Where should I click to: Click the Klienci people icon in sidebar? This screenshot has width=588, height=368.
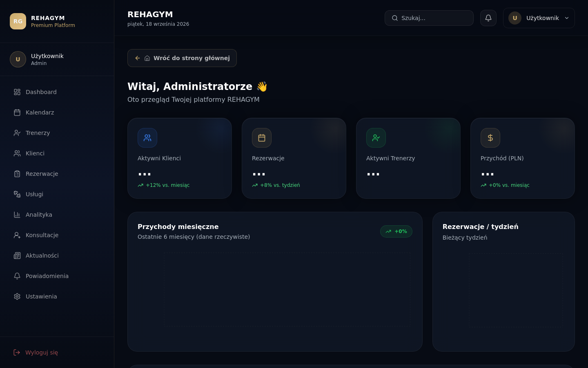17,153
